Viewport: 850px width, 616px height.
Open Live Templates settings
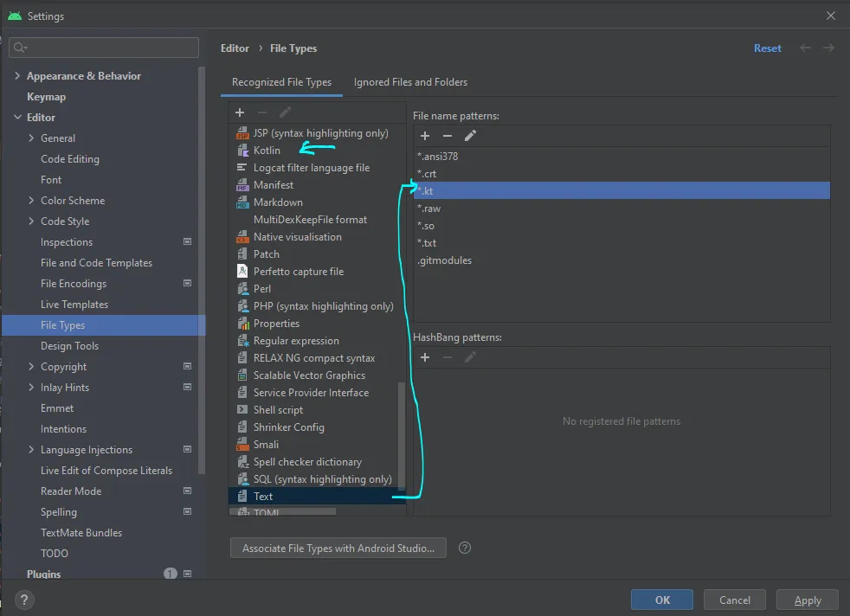74,305
